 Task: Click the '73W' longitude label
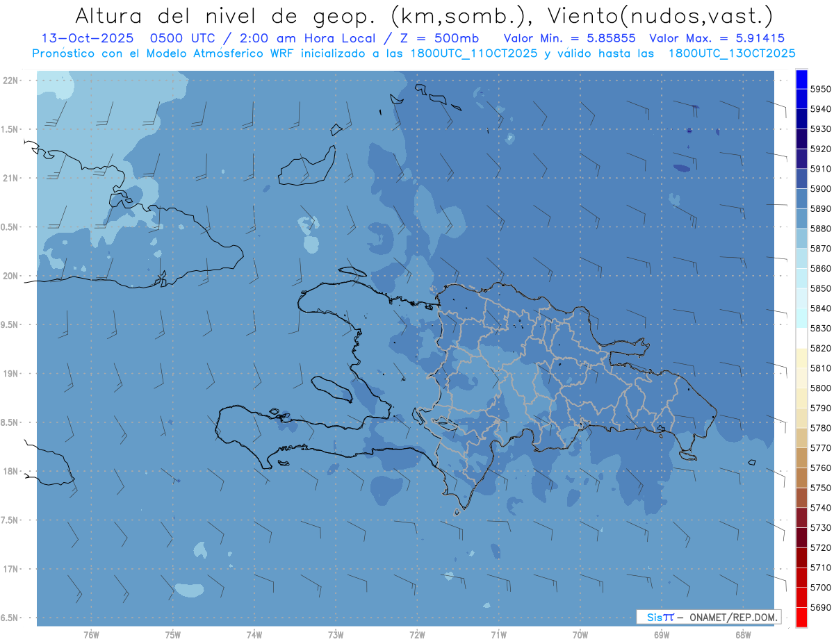pos(336,636)
